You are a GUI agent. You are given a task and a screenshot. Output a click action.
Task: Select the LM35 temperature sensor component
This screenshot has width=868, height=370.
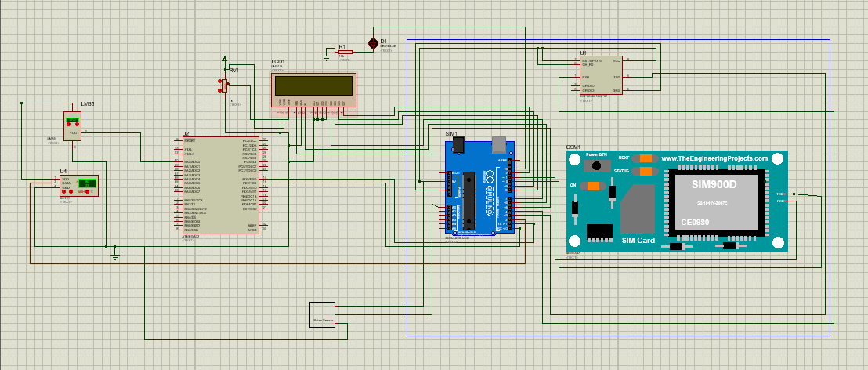[x=73, y=126]
